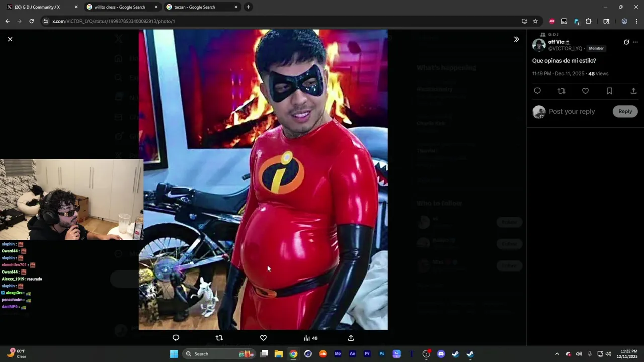Open view analytics showing 48 below photo

(x=310, y=338)
